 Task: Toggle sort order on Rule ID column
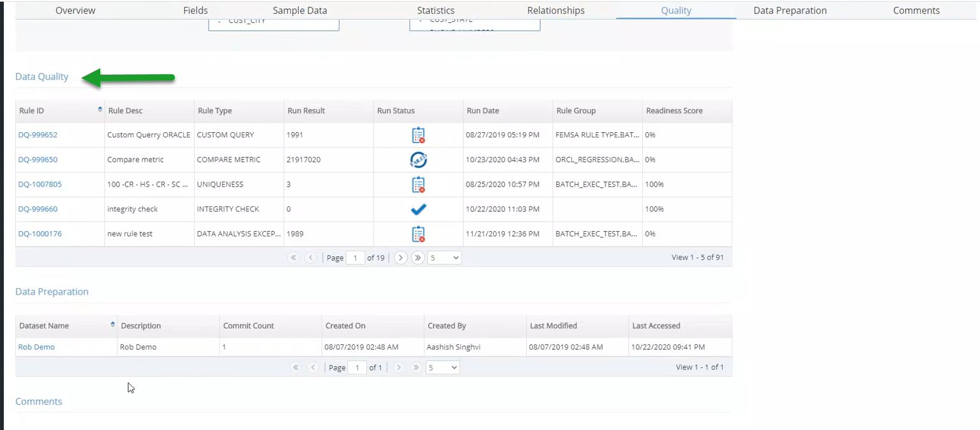pyautogui.click(x=100, y=109)
